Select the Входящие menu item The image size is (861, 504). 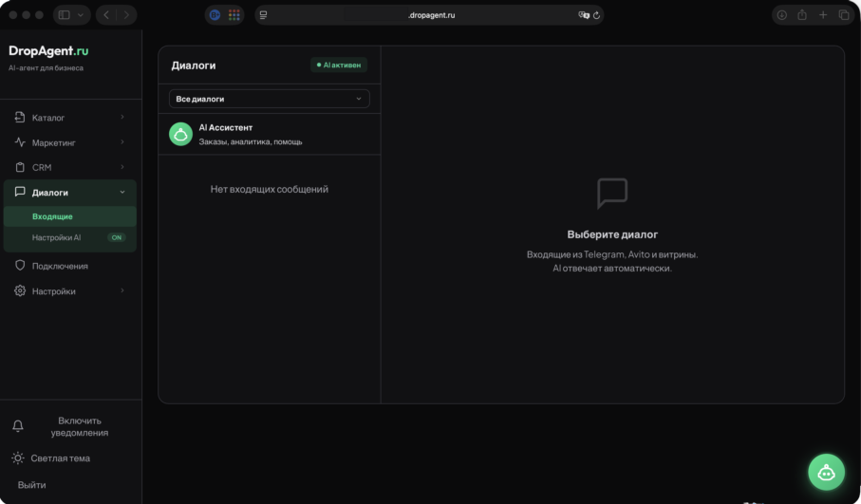[52, 216]
